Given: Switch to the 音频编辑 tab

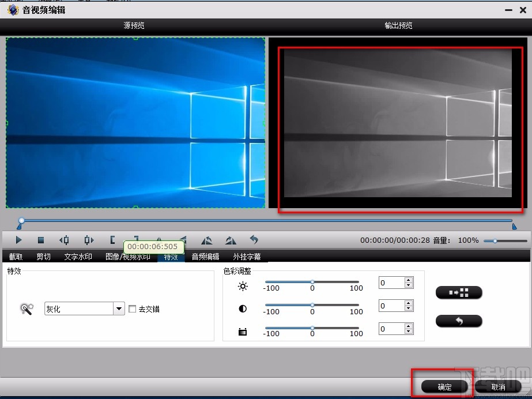Looking at the screenshot, I should 205,256.
